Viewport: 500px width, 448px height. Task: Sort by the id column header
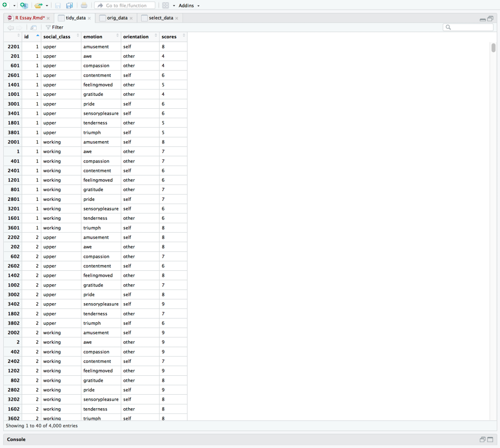pyautogui.click(x=31, y=37)
